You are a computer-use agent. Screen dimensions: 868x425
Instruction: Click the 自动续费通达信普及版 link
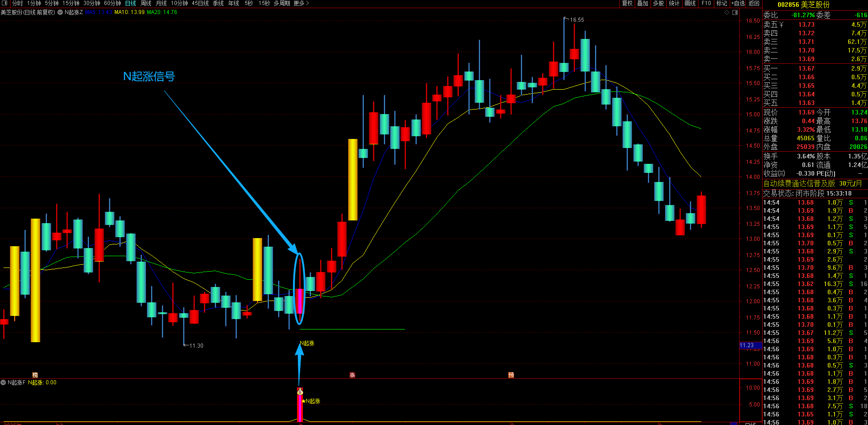coord(799,183)
